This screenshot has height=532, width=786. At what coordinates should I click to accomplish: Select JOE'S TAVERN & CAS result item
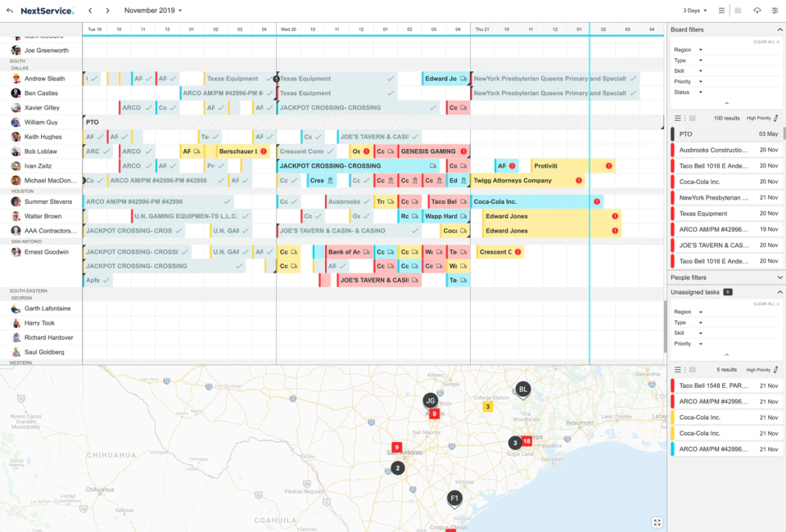(x=725, y=245)
